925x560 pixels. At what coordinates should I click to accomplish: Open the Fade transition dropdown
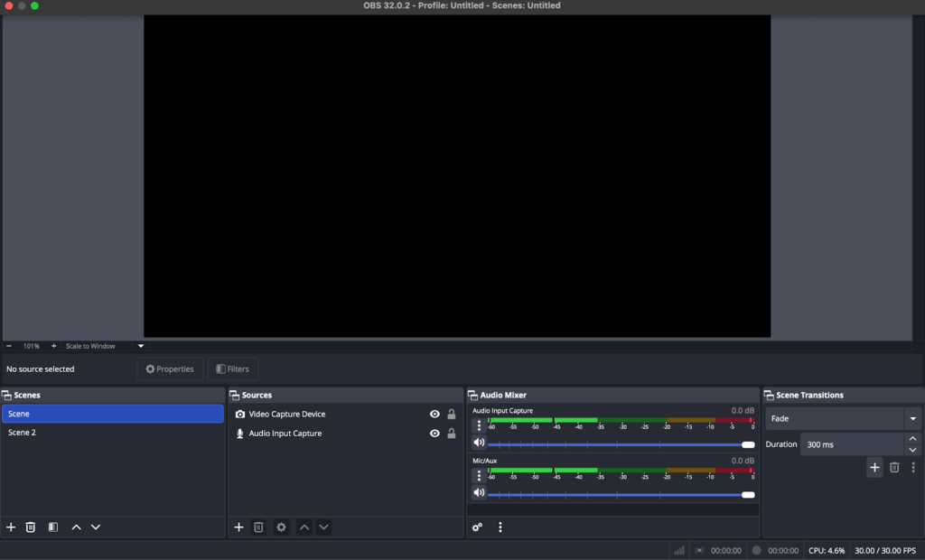pos(913,419)
